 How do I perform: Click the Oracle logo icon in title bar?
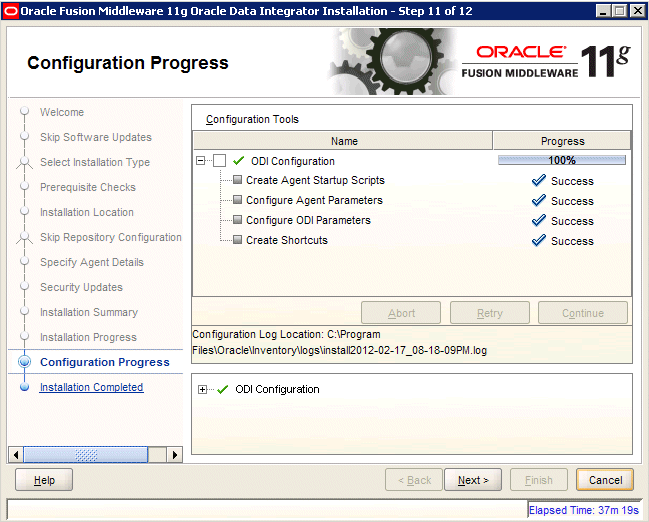(10, 11)
